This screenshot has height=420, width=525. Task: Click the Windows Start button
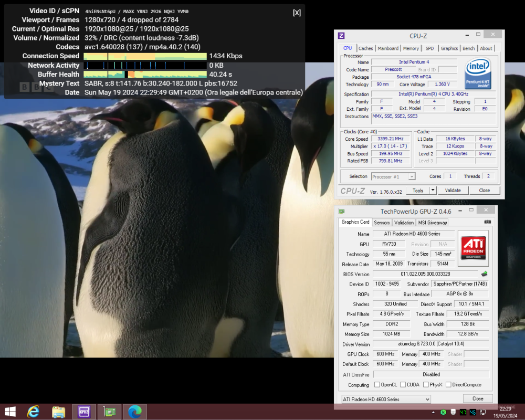[x=10, y=412]
